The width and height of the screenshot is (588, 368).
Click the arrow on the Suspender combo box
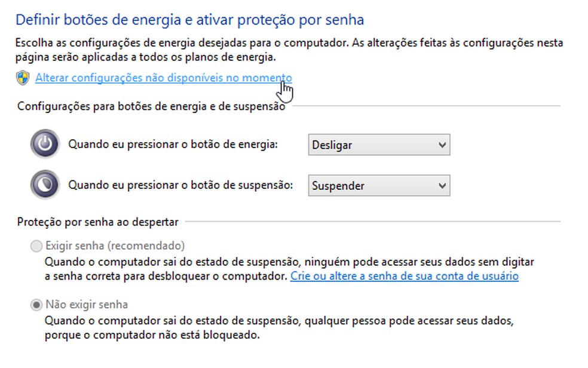point(442,185)
